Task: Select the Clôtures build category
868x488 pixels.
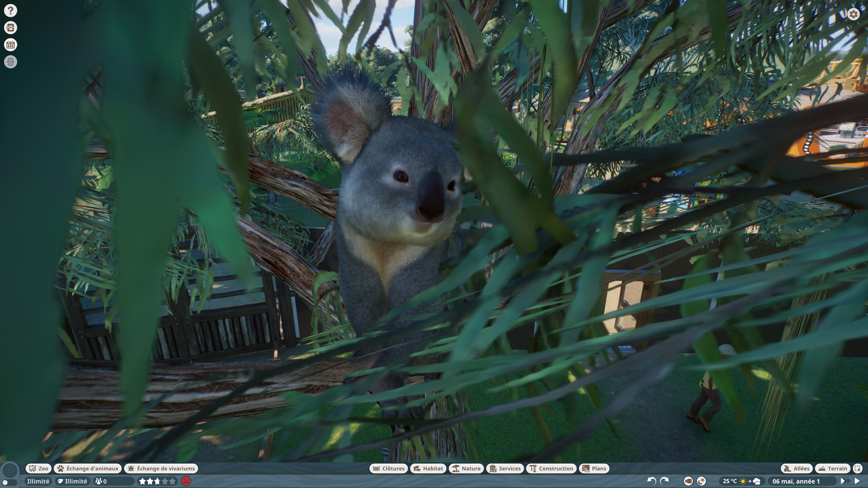Action: 389,468
